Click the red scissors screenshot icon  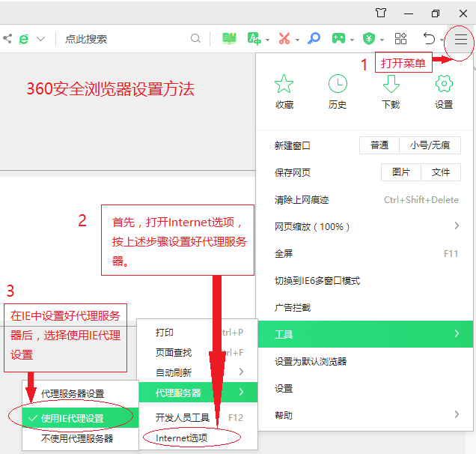(x=284, y=39)
